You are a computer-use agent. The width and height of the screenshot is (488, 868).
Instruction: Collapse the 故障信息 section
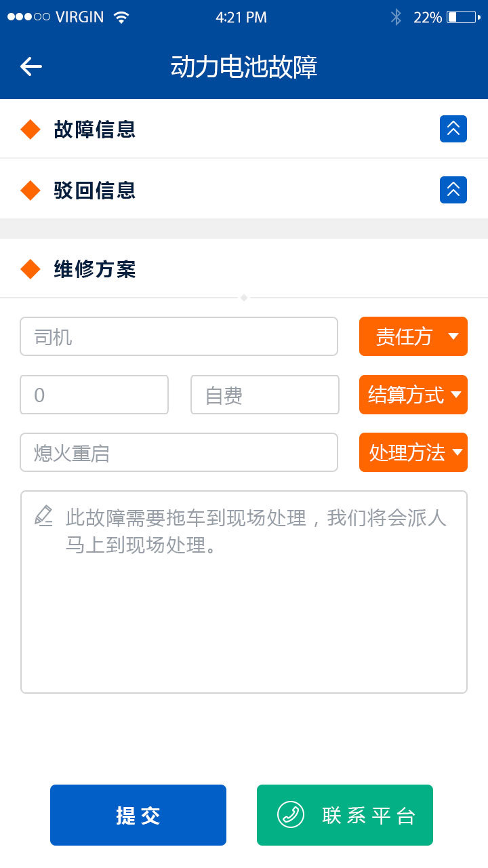coord(453,129)
